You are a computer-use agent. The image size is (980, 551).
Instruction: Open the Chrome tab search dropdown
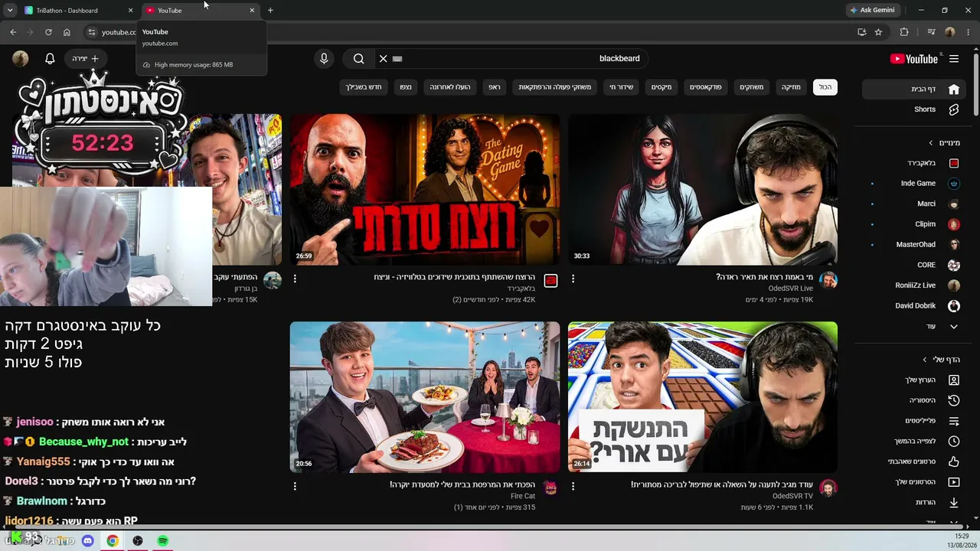[10, 11]
